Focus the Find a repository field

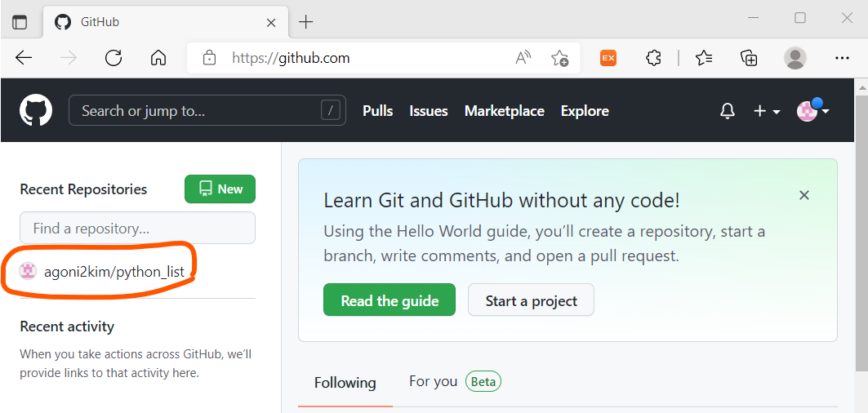[137, 228]
